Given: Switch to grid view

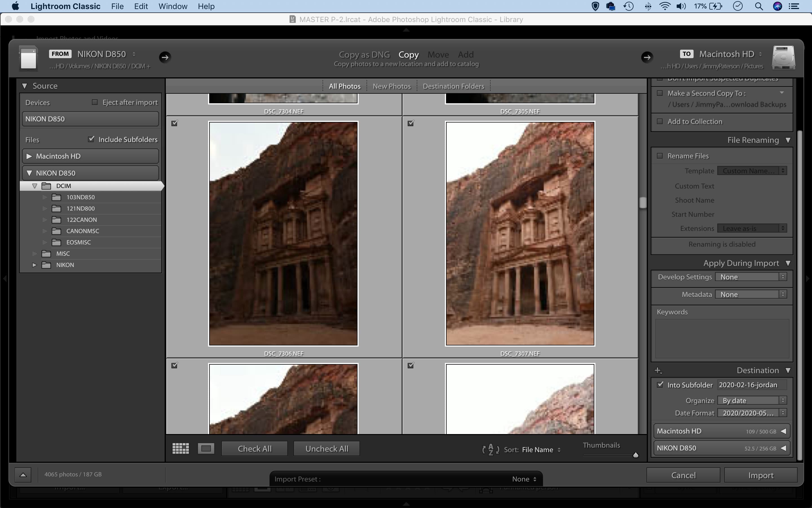Looking at the screenshot, I should (x=180, y=448).
